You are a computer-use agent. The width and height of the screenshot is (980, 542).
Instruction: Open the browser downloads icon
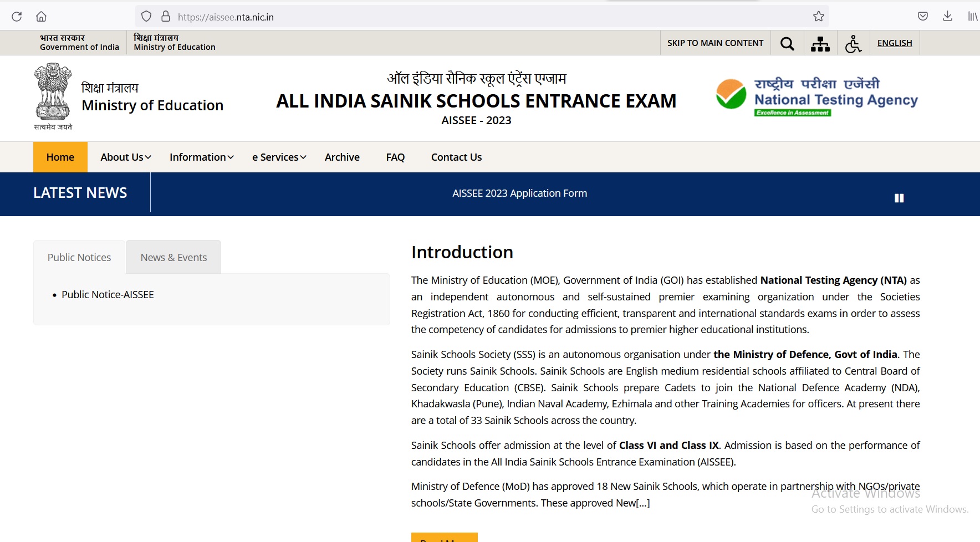click(x=947, y=17)
